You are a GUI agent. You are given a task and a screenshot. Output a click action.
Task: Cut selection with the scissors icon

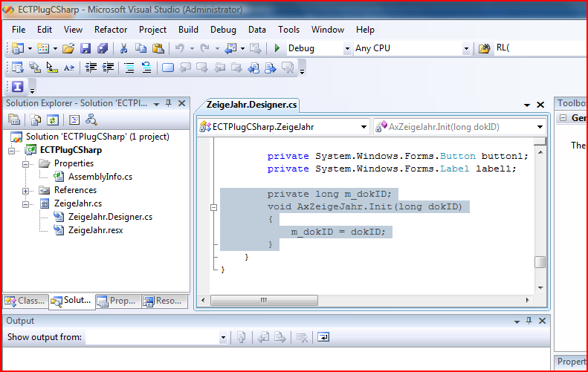[x=123, y=48]
